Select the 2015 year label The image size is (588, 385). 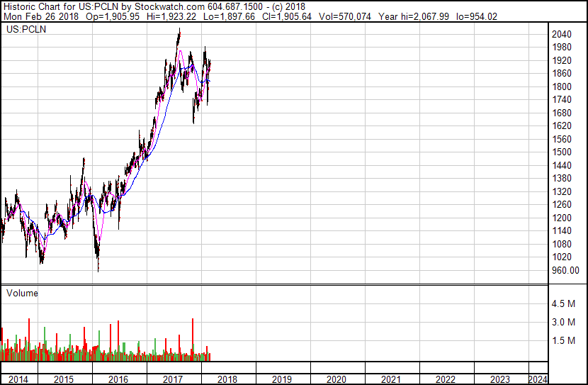64,379
